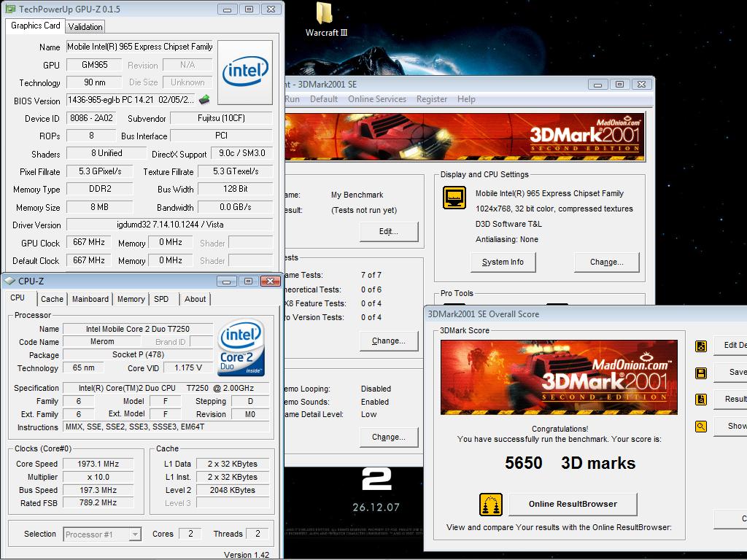Click the 3DMark2001 banner in Overall Score window

(x=559, y=377)
